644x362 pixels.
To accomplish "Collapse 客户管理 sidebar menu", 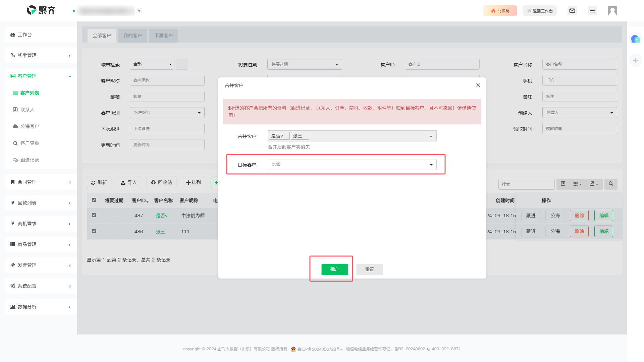I will coord(41,76).
